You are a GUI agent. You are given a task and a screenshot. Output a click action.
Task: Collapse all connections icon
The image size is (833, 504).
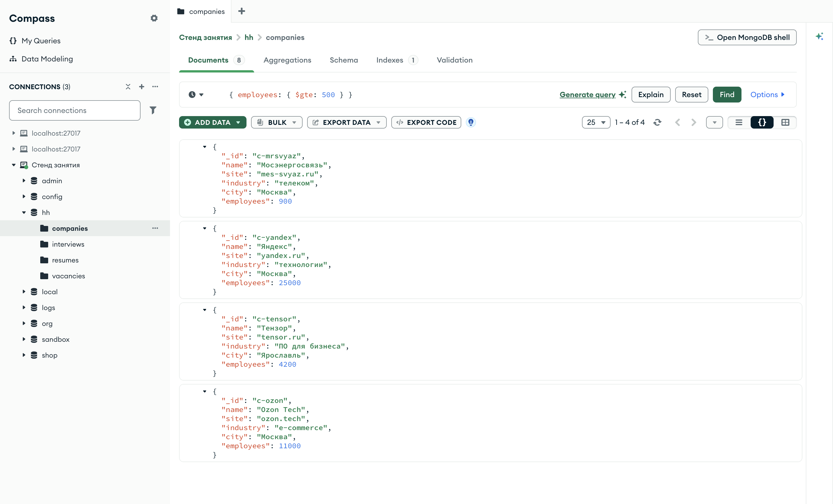(x=128, y=87)
